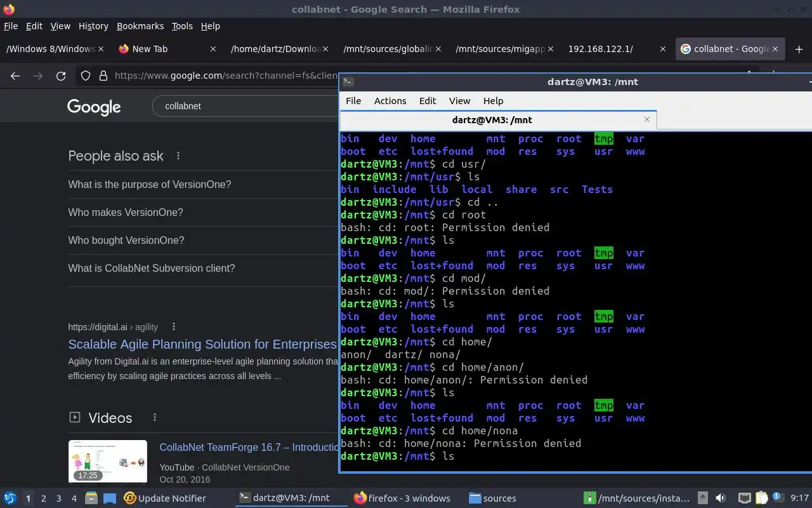Click the Google logo
The image size is (812, 508).
[x=94, y=107]
